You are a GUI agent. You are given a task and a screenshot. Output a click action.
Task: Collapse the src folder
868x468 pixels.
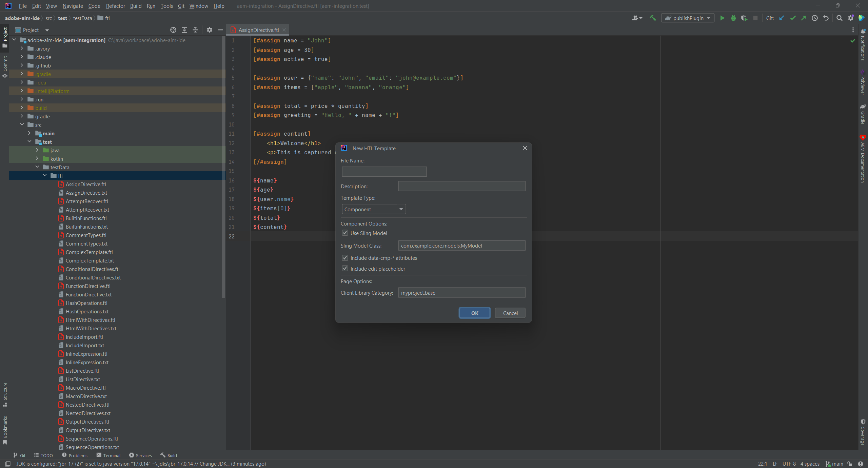(22, 125)
